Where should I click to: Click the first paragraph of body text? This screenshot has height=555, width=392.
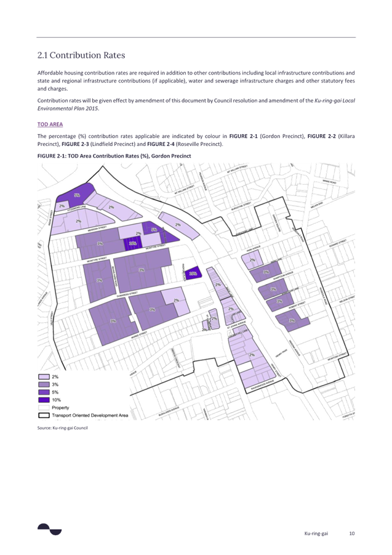click(x=195, y=76)
